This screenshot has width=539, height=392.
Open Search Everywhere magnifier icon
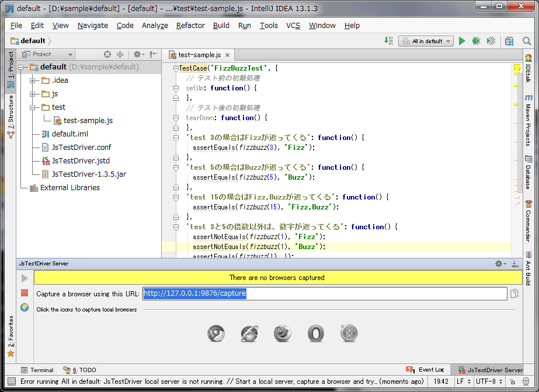pos(527,41)
